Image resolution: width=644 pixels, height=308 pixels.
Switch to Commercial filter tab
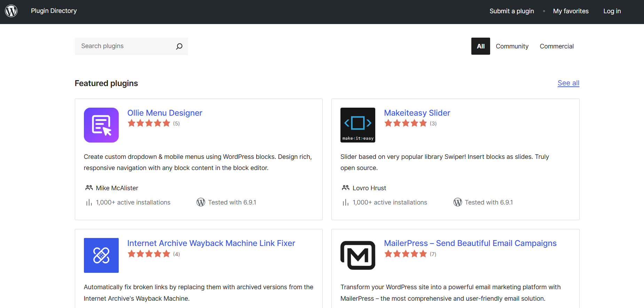point(557,46)
